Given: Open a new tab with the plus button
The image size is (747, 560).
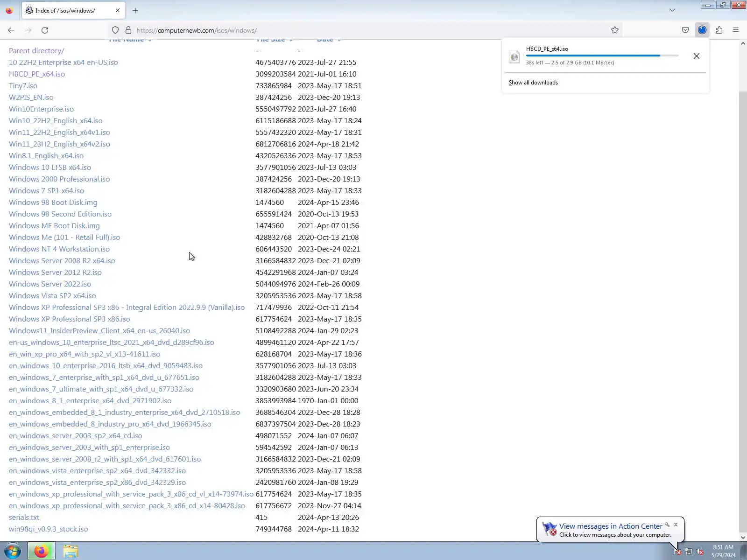Looking at the screenshot, I should click(x=135, y=10).
